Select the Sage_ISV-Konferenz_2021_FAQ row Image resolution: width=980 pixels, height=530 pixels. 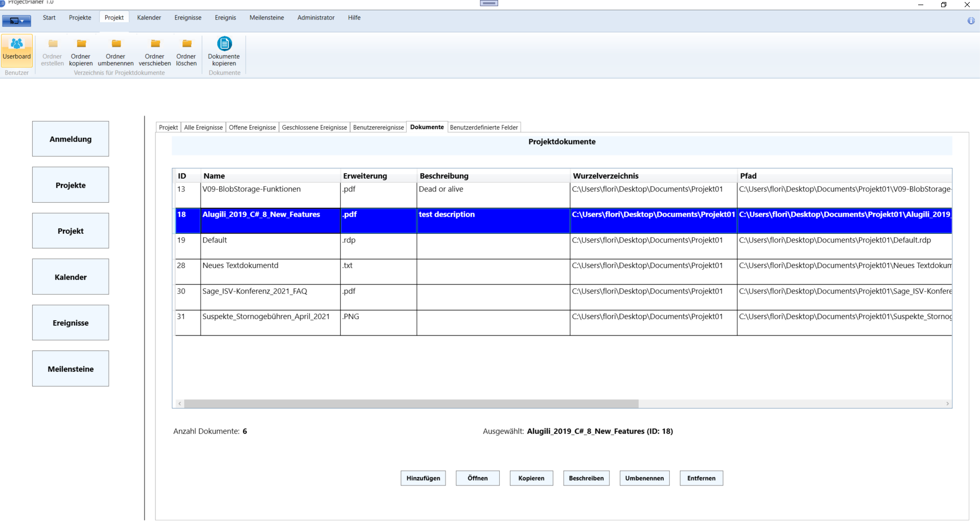click(x=564, y=297)
